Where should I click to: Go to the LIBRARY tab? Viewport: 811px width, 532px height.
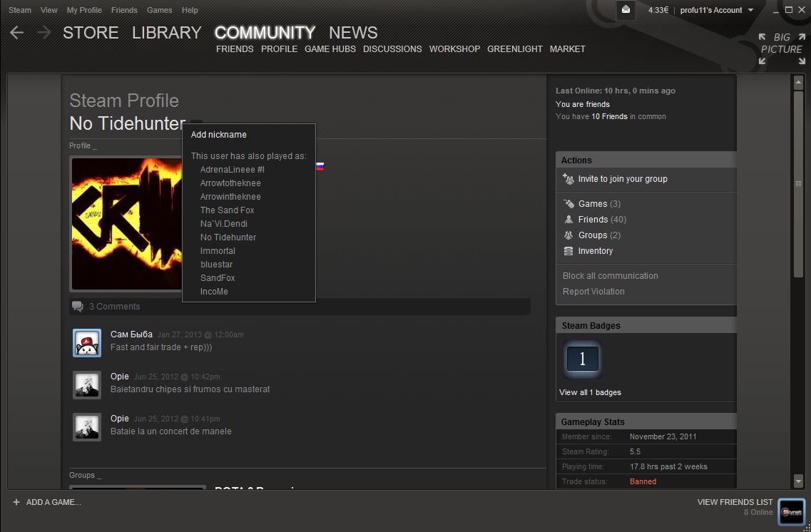click(x=166, y=33)
